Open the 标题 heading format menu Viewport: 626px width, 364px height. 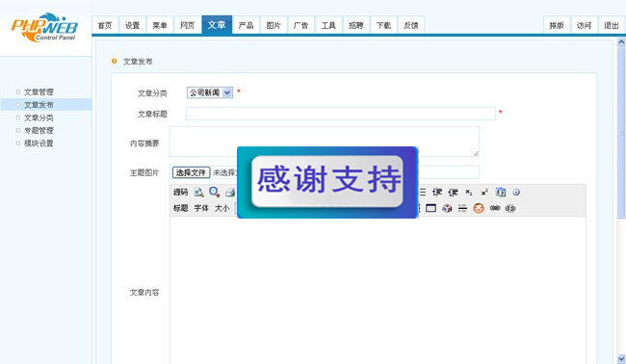[x=180, y=208]
